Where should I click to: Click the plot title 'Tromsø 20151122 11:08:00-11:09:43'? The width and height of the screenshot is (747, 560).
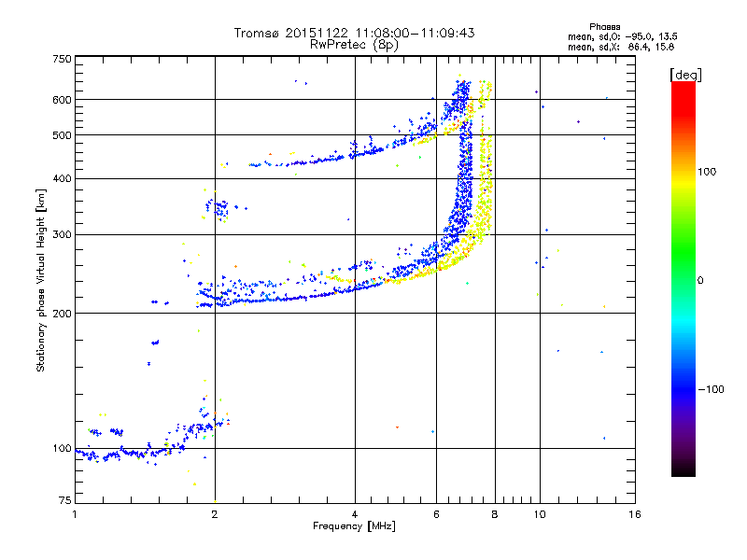point(354,33)
